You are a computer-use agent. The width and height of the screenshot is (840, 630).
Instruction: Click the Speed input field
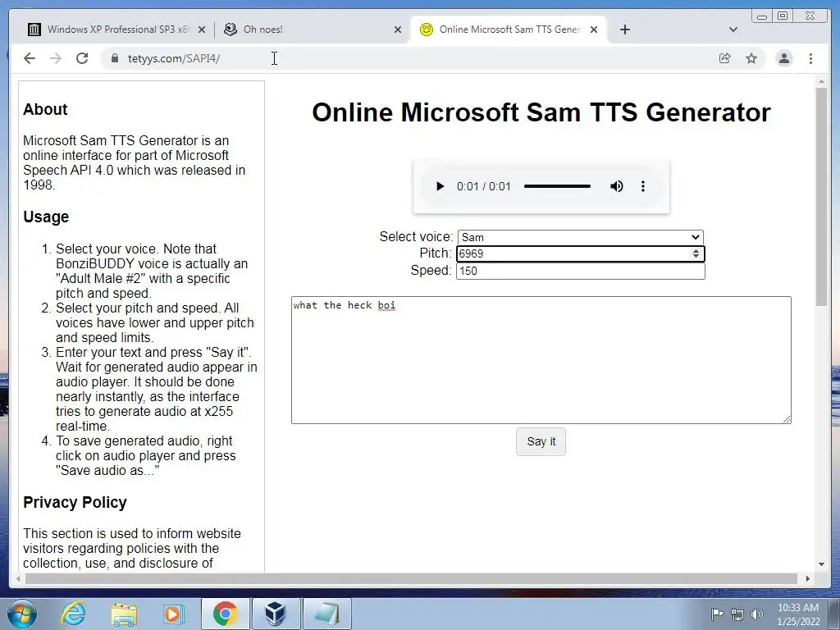click(581, 271)
